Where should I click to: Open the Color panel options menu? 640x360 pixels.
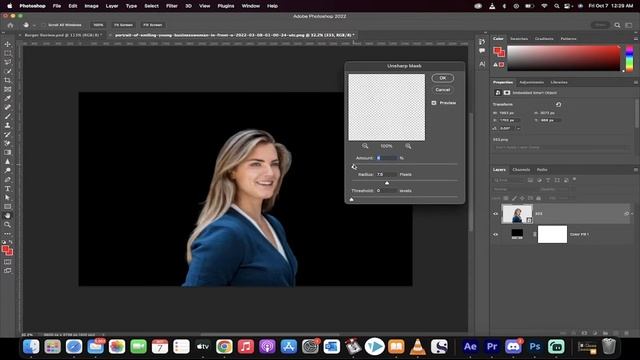[x=636, y=39]
